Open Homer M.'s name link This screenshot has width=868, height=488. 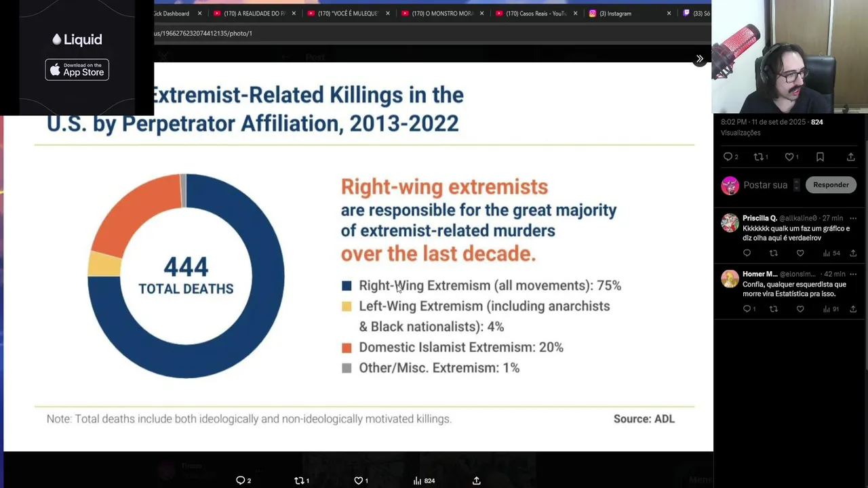760,274
